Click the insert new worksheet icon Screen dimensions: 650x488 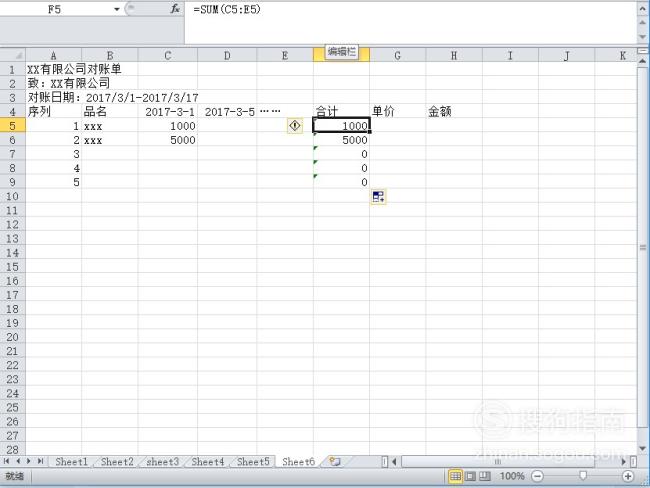(x=335, y=461)
